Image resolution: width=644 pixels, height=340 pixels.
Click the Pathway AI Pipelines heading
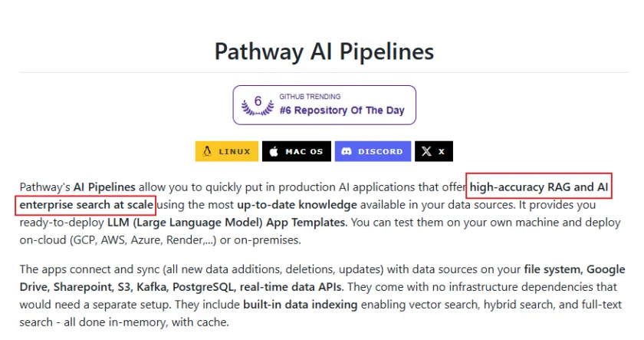[x=324, y=51]
